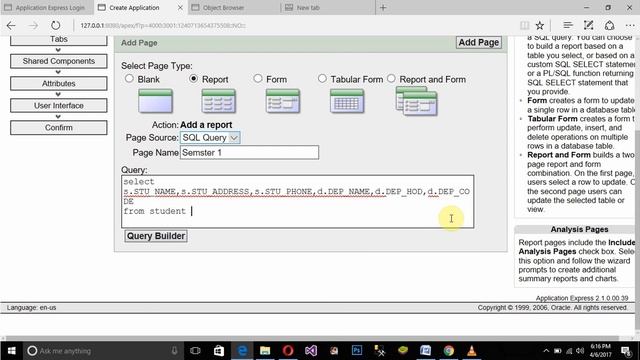Open Windows Store from the taskbar
Screen dimensions: 640x360
(x=219, y=351)
